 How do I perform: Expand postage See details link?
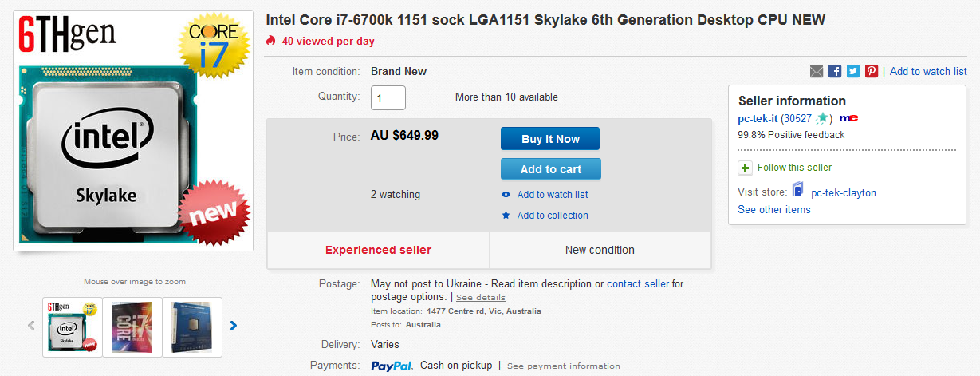[x=480, y=298]
